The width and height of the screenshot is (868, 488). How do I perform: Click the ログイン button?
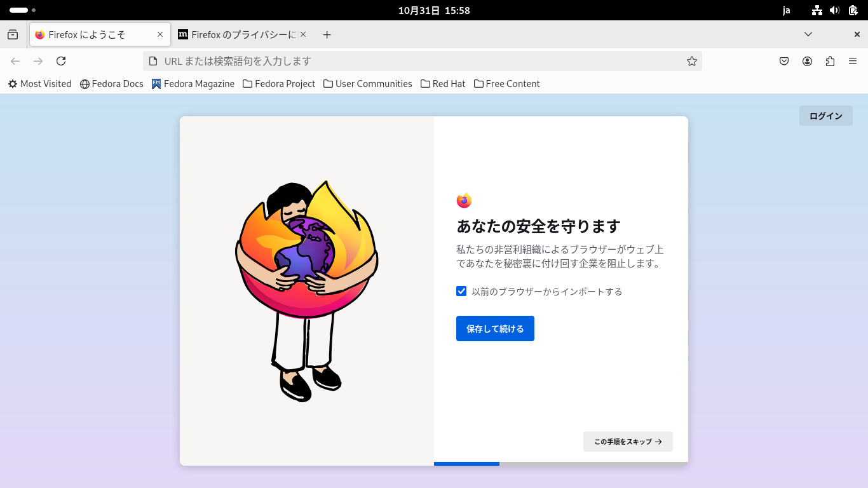(826, 116)
